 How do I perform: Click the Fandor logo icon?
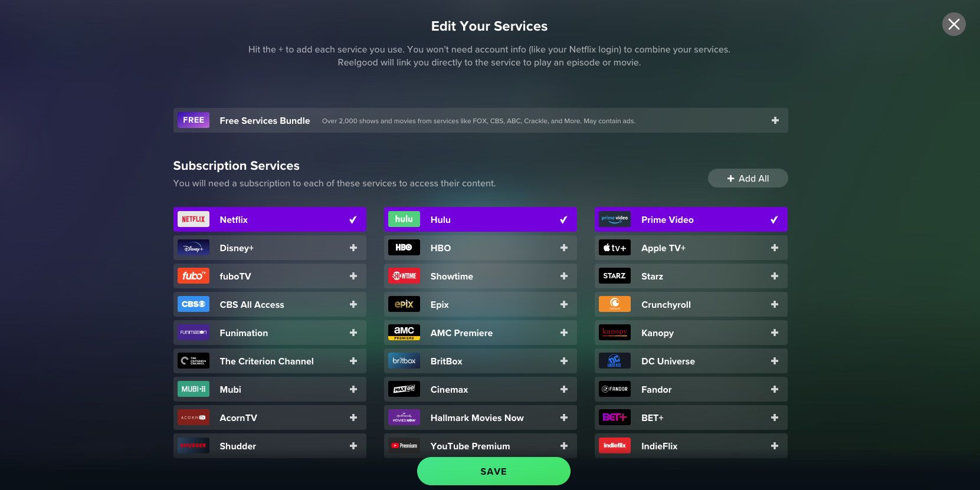tap(615, 389)
